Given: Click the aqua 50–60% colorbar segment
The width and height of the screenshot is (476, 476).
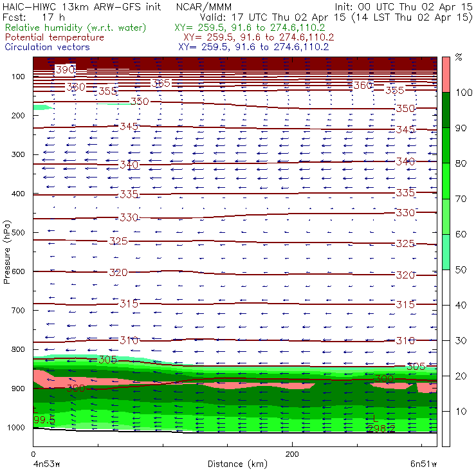Looking at the screenshot, I should [x=446, y=252].
